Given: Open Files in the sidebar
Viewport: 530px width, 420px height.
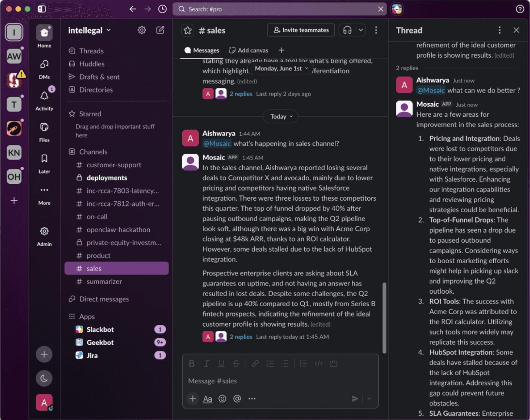Looking at the screenshot, I should click(44, 132).
